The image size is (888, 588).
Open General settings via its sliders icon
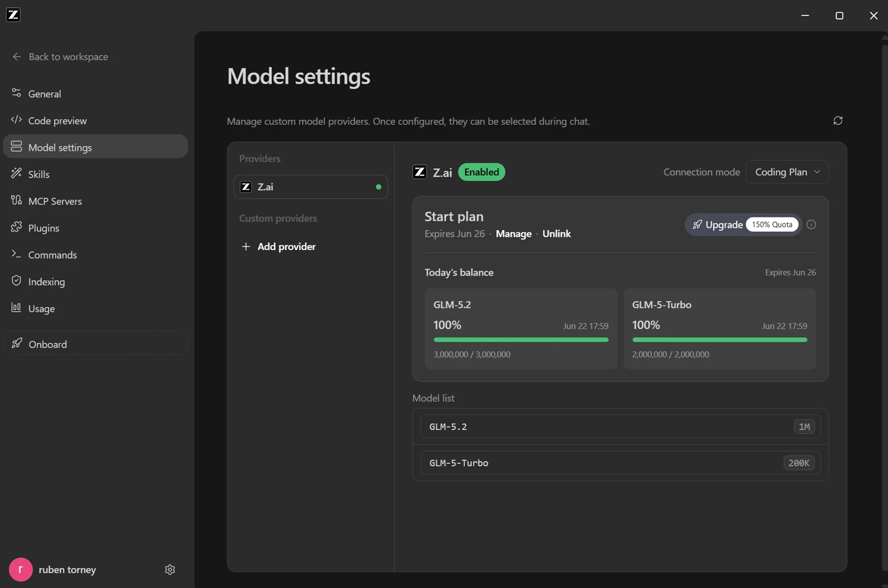17,93
